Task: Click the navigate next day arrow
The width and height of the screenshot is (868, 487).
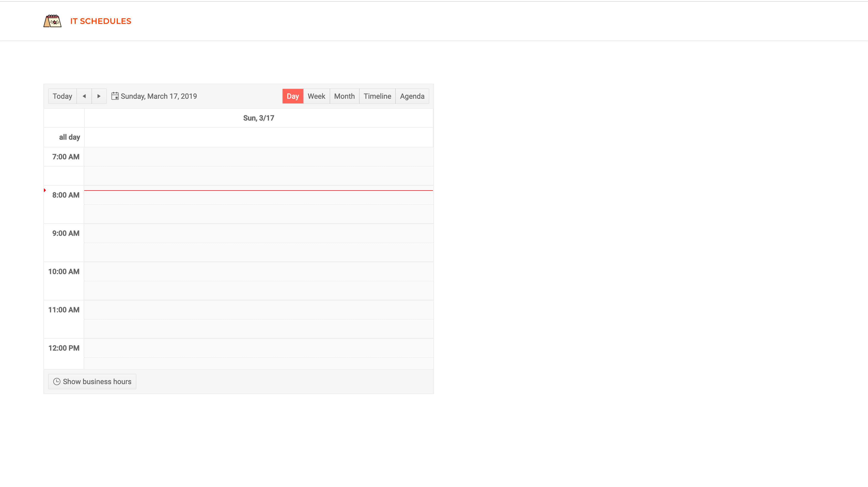Action: tap(99, 96)
